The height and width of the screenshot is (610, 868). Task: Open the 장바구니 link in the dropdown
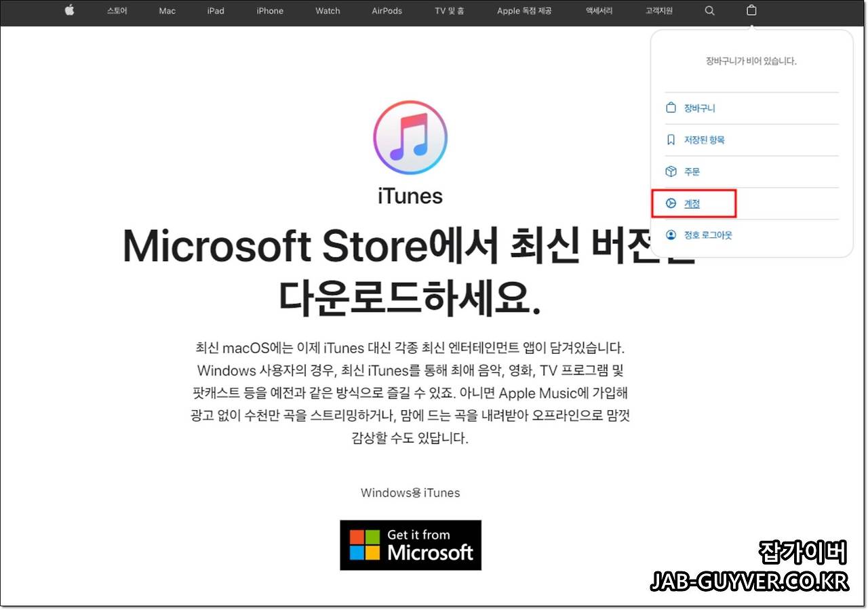point(698,107)
